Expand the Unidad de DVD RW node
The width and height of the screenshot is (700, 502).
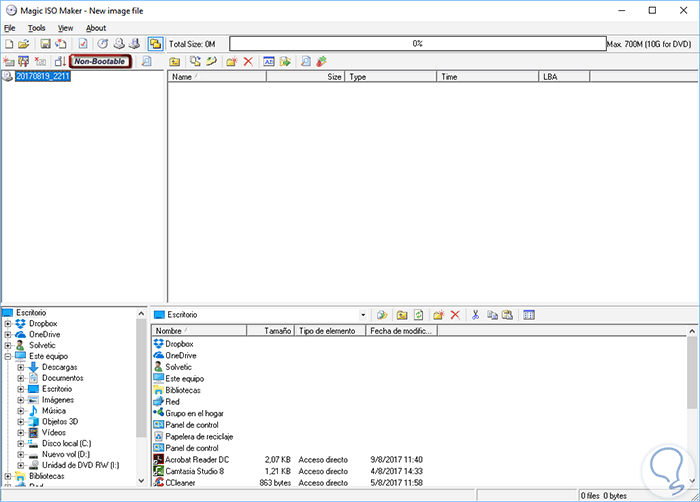(21, 465)
